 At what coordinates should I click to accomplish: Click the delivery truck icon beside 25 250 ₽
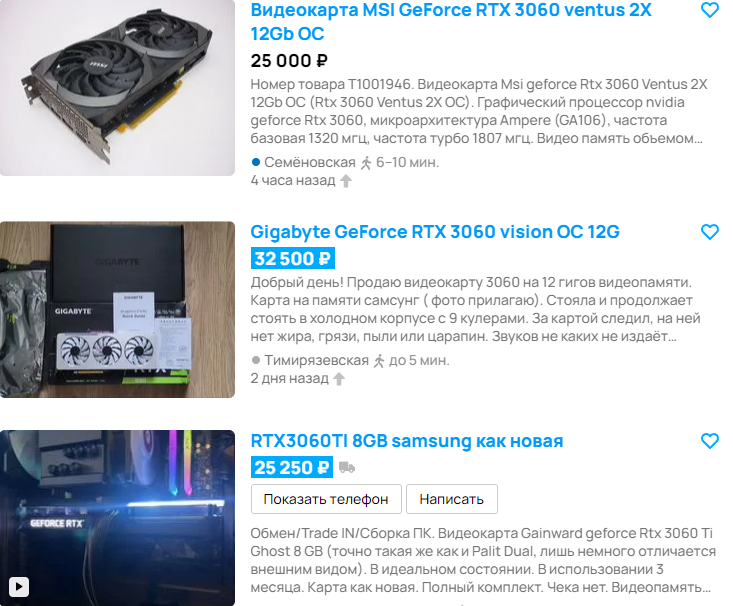click(347, 467)
